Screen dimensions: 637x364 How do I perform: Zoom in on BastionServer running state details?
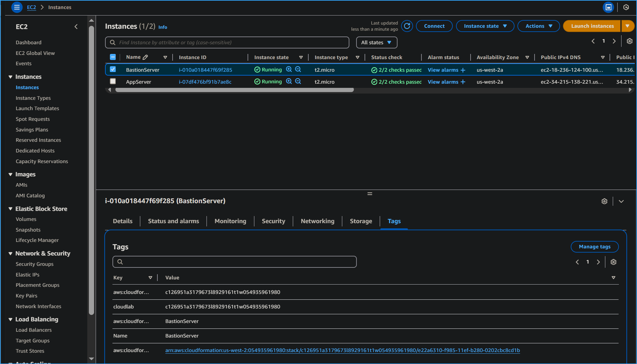[x=289, y=69]
